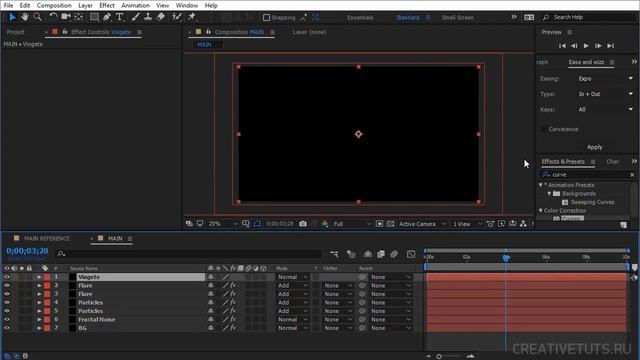Open the File menu

tap(8, 5)
